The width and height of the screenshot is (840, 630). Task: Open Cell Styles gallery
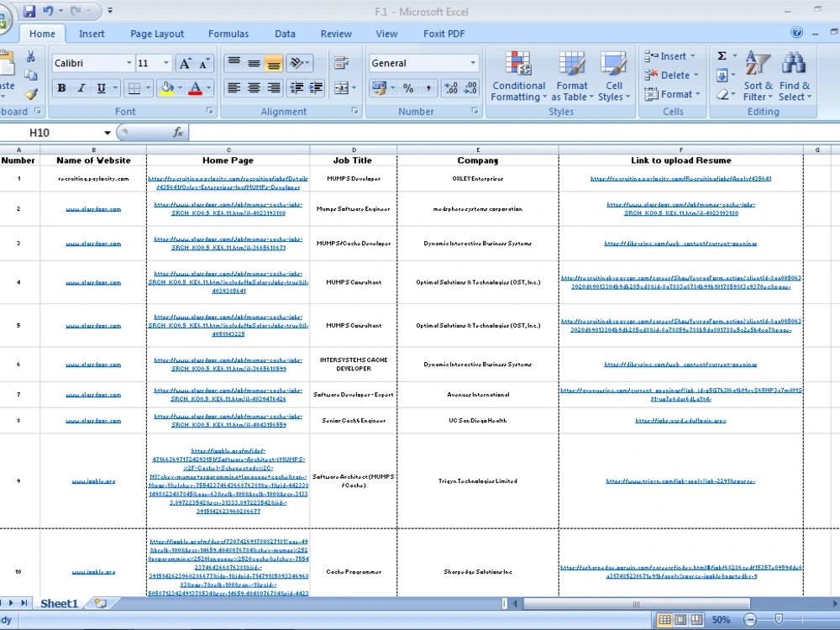613,76
